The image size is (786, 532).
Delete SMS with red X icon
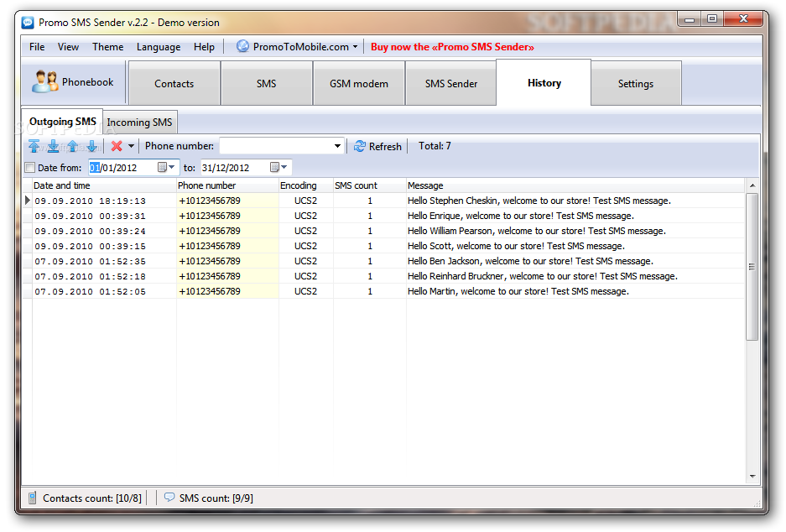[117, 146]
